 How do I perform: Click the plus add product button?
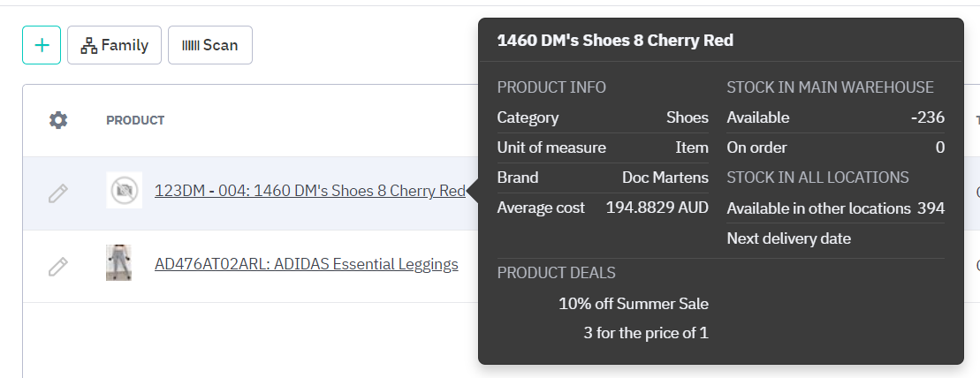point(42,45)
